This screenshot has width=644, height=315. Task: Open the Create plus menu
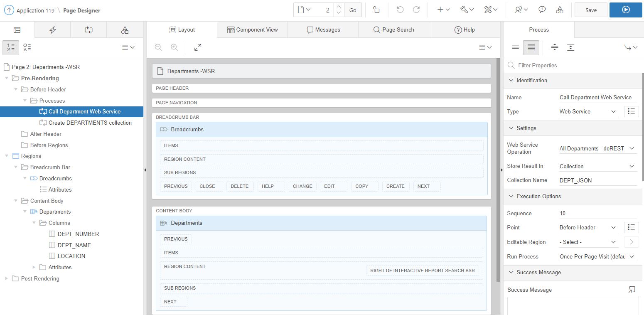[x=444, y=10]
